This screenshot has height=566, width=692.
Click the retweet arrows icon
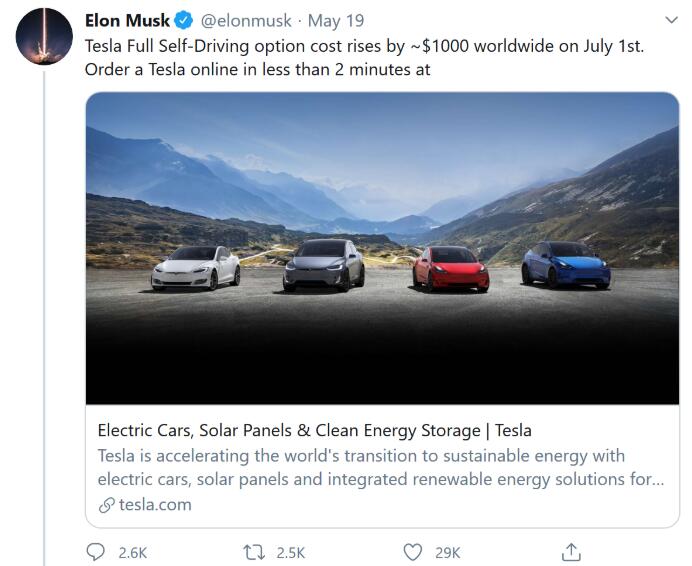tap(254, 552)
